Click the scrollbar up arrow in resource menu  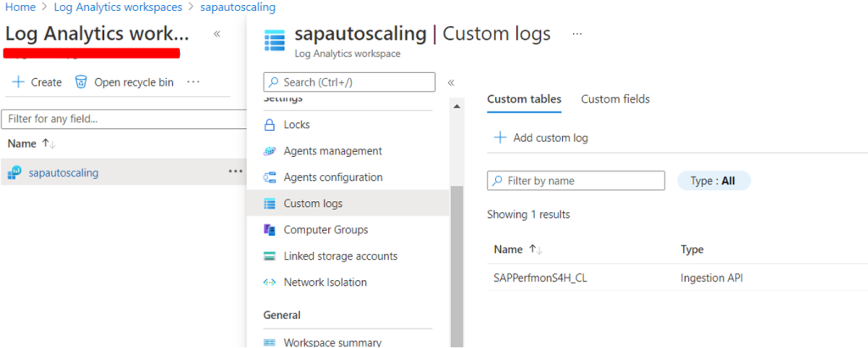point(457,106)
